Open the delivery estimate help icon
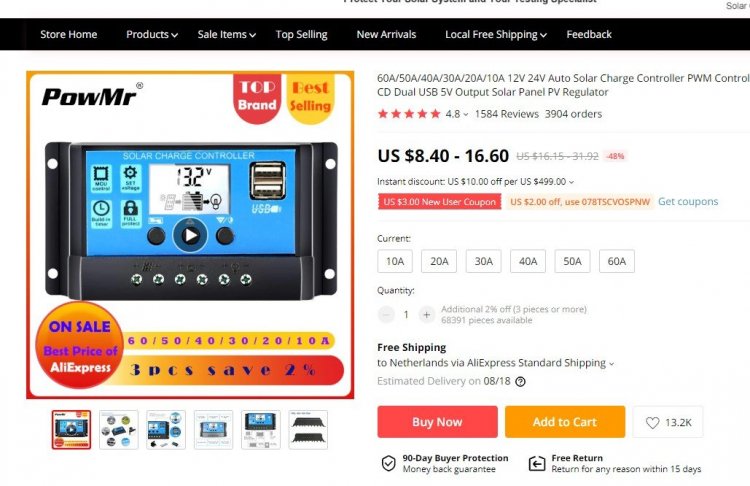 [x=520, y=382]
